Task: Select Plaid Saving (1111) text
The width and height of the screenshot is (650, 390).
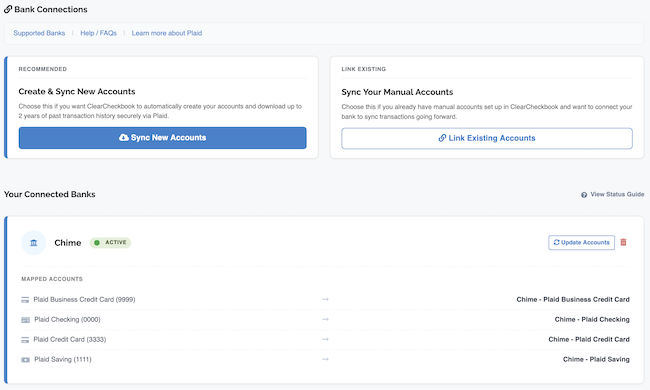Action: coord(63,359)
